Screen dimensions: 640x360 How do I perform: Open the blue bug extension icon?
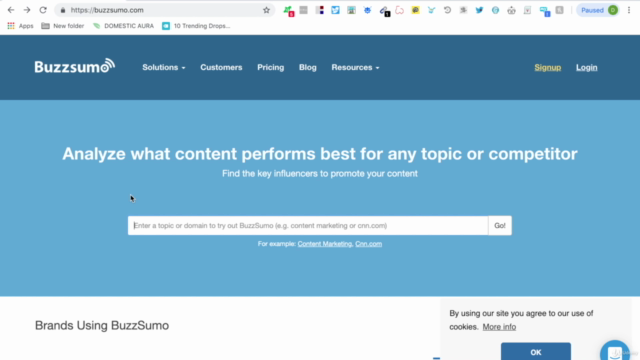[367, 10]
